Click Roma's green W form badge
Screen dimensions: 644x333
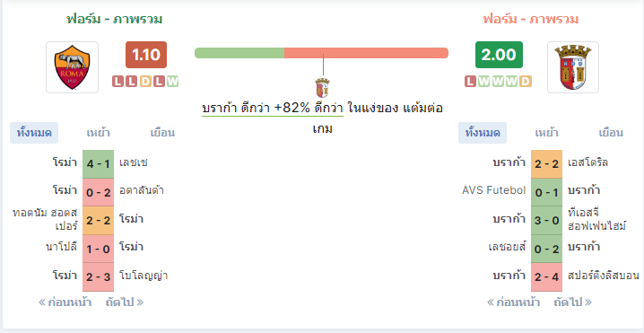173,82
